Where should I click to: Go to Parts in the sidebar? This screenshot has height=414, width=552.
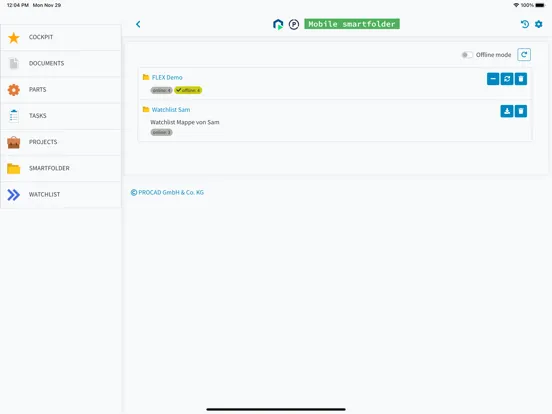61,90
